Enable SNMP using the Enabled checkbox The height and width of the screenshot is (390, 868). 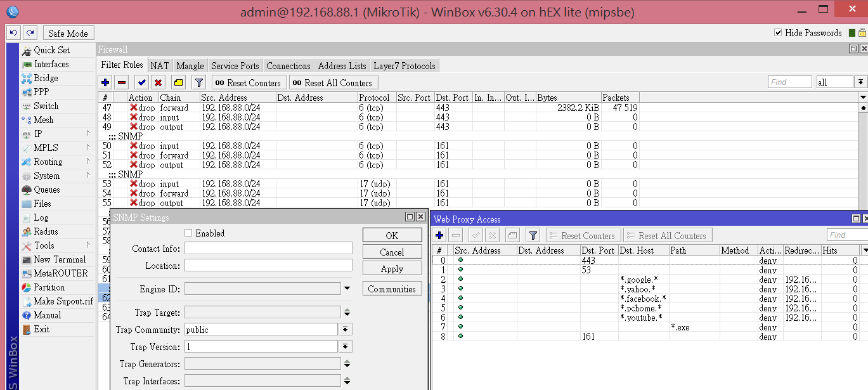tap(188, 233)
